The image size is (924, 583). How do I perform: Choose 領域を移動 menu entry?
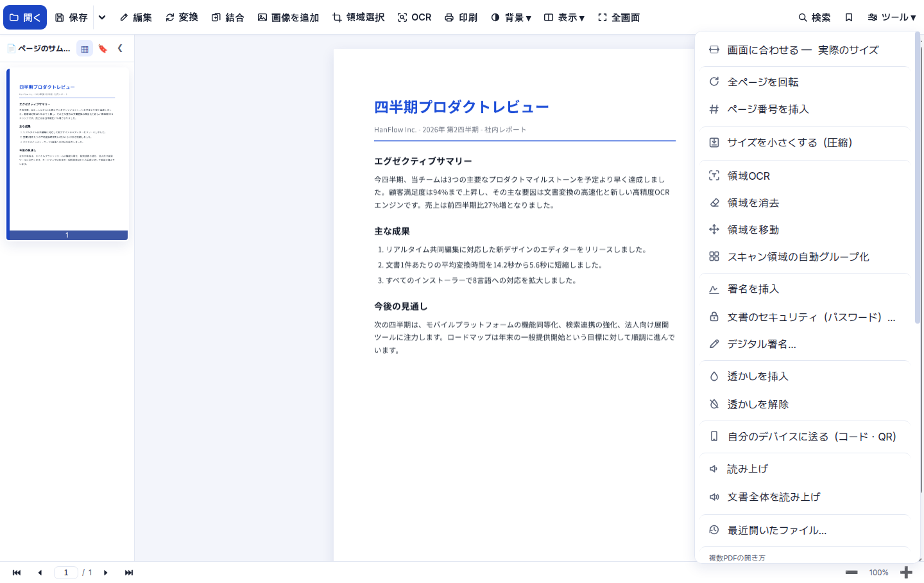pyautogui.click(x=805, y=230)
